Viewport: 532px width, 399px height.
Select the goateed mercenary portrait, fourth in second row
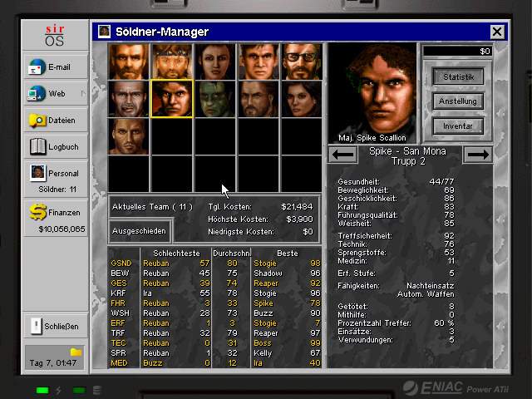pos(259,99)
